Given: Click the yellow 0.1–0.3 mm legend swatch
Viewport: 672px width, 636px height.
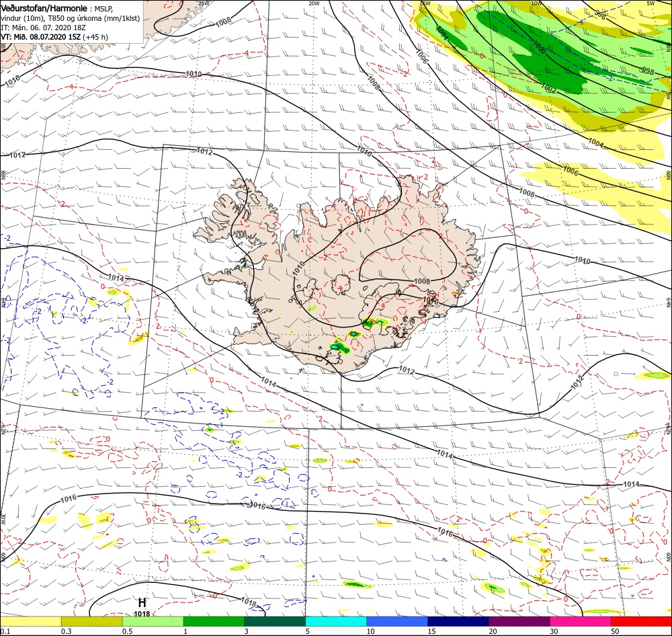Looking at the screenshot, I should [x=31, y=621].
